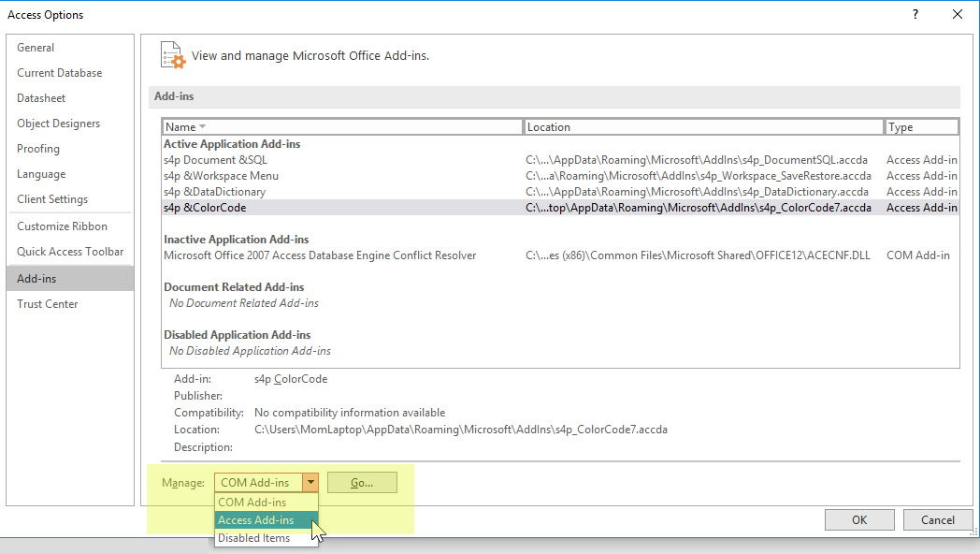The height and width of the screenshot is (554, 980).
Task: Select the s4p &ColorCode add-in row
Action: click(x=560, y=208)
